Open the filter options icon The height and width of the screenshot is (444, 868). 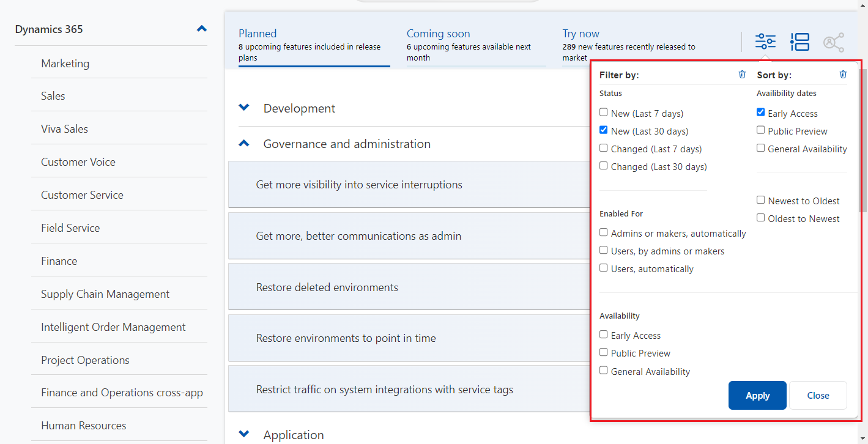[x=765, y=41]
